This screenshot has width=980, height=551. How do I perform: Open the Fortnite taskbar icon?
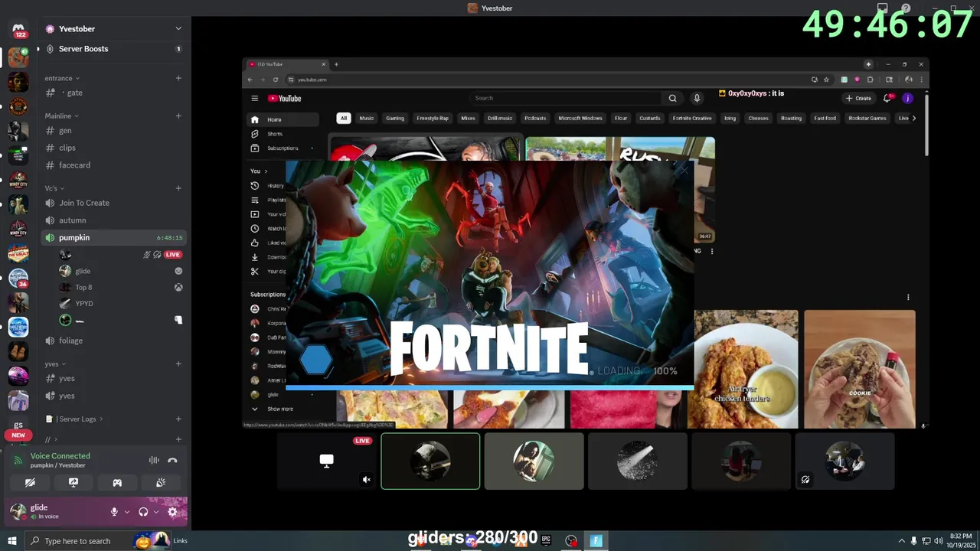point(596,541)
